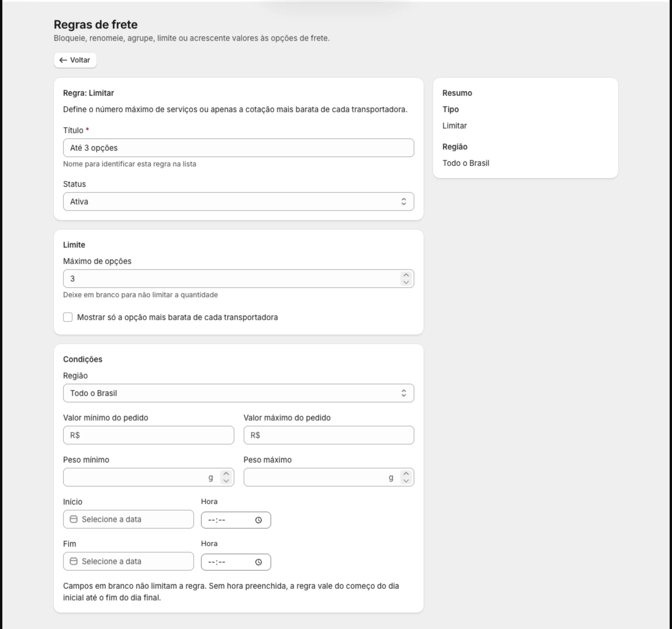Decrement Peso mínimo with down arrow
Viewport: 672px width, 629px height.
226,481
